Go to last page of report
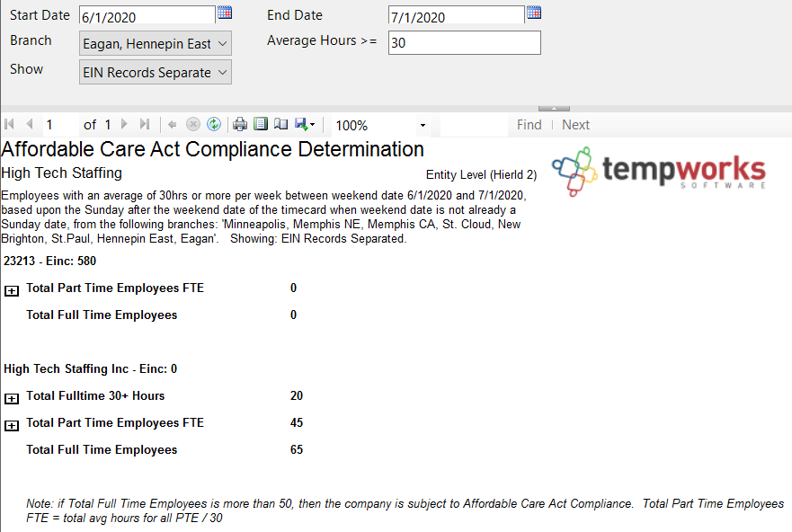 [145, 124]
